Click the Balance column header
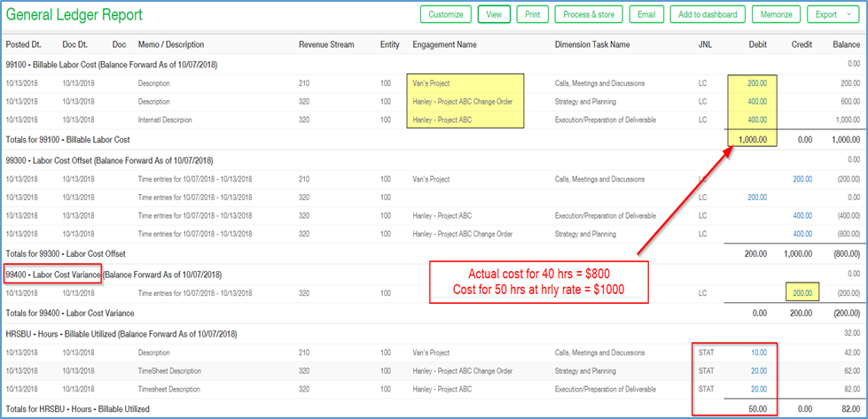Viewport: 868px width, 419px height. [x=847, y=45]
